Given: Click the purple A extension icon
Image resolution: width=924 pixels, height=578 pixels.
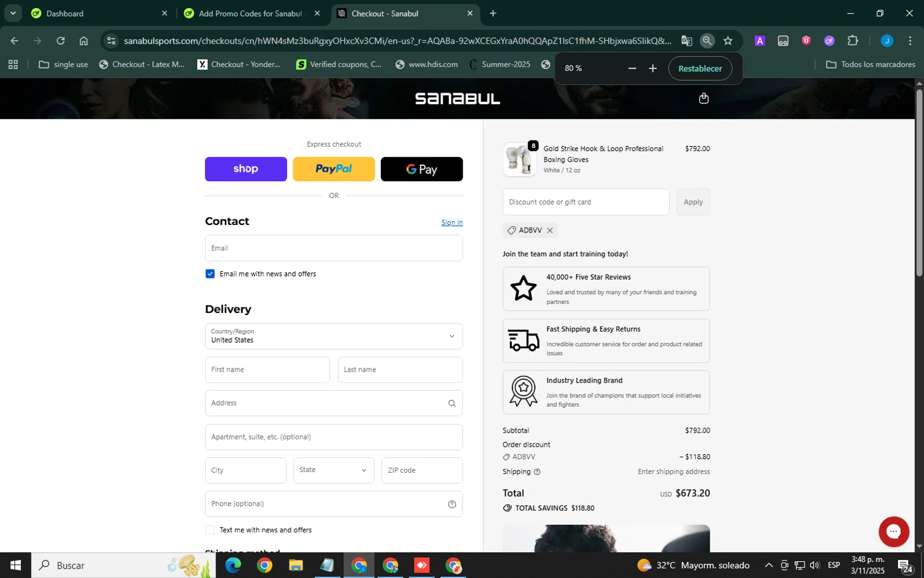Looking at the screenshot, I should 760,41.
